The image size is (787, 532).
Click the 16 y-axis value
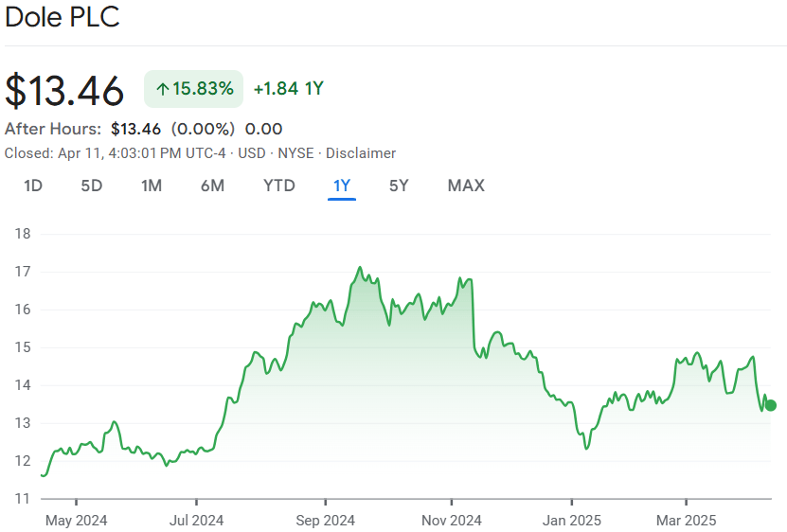tap(23, 310)
